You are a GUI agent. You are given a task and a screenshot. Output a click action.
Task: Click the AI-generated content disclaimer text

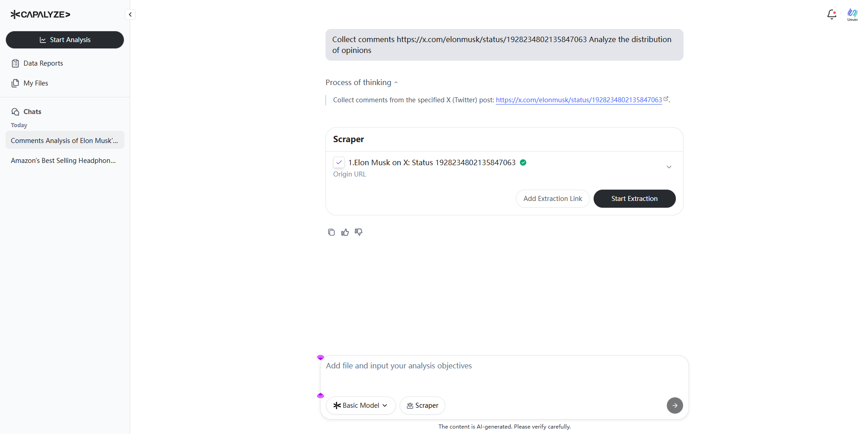coord(505,427)
